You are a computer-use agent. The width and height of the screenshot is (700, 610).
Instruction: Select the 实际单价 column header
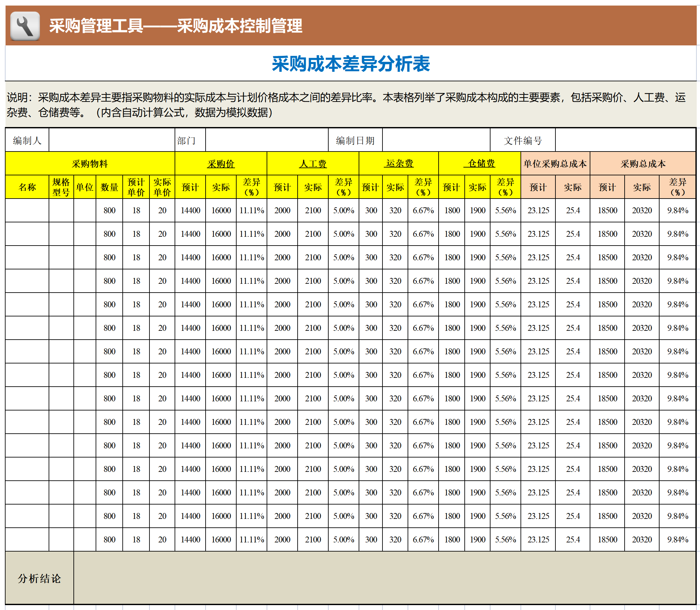point(162,187)
